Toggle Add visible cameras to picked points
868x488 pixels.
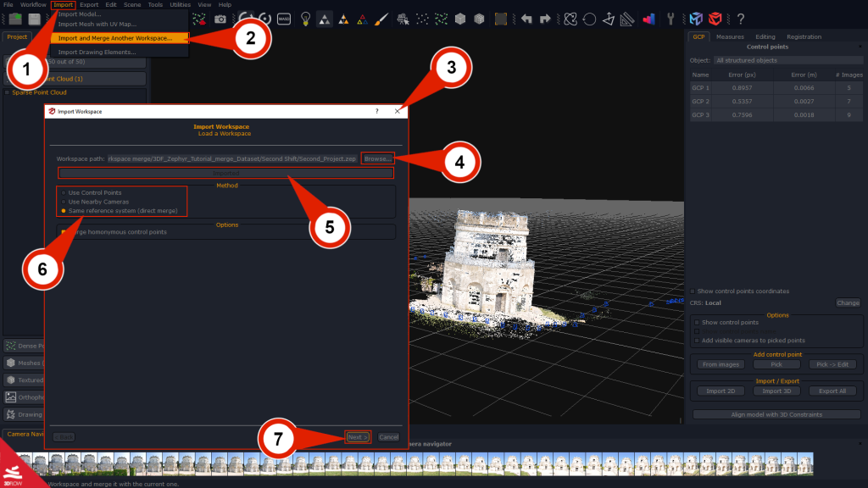697,341
